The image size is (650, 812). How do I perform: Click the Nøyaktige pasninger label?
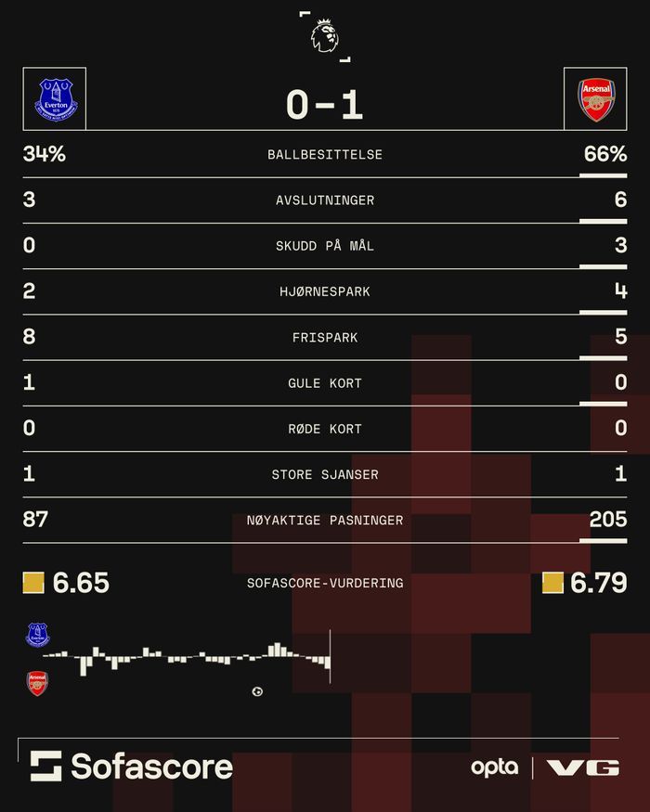pos(324,521)
